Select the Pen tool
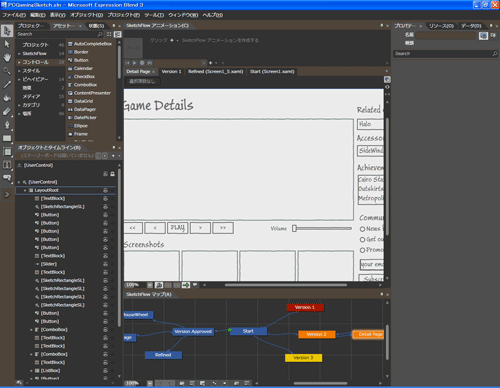The width and height of the screenshot is (500, 388). click(7, 125)
